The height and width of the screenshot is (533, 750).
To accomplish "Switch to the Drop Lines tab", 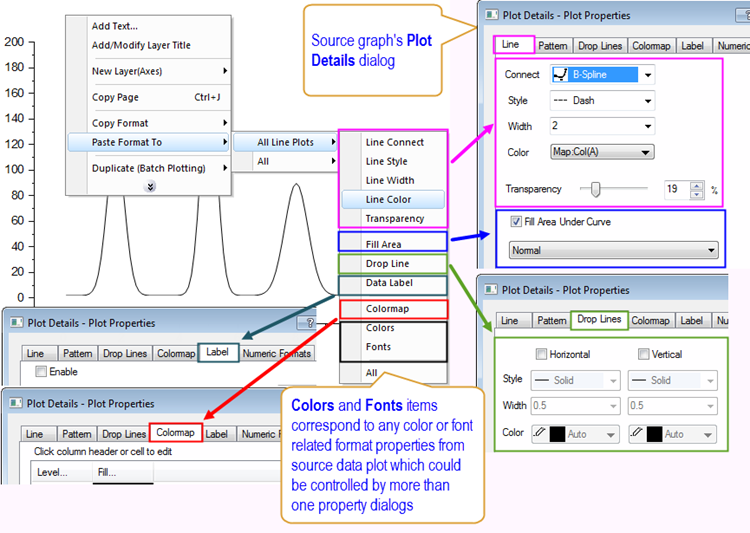I will [597, 320].
